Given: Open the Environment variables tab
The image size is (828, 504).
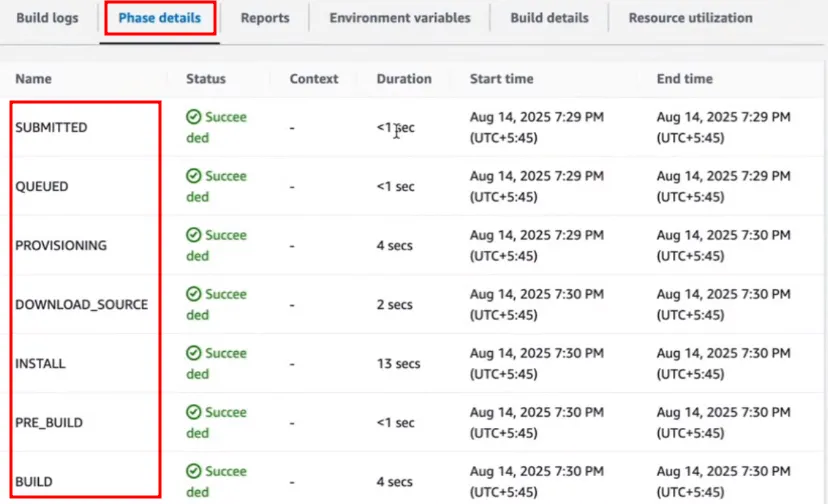Looking at the screenshot, I should coord(400,18).
